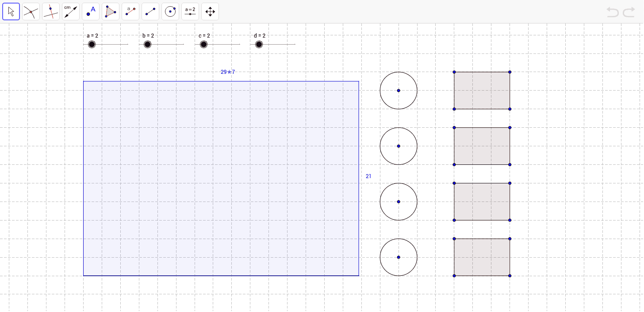Select the bottom gray rectangle
644x312 pixels.
coord(482,257)
